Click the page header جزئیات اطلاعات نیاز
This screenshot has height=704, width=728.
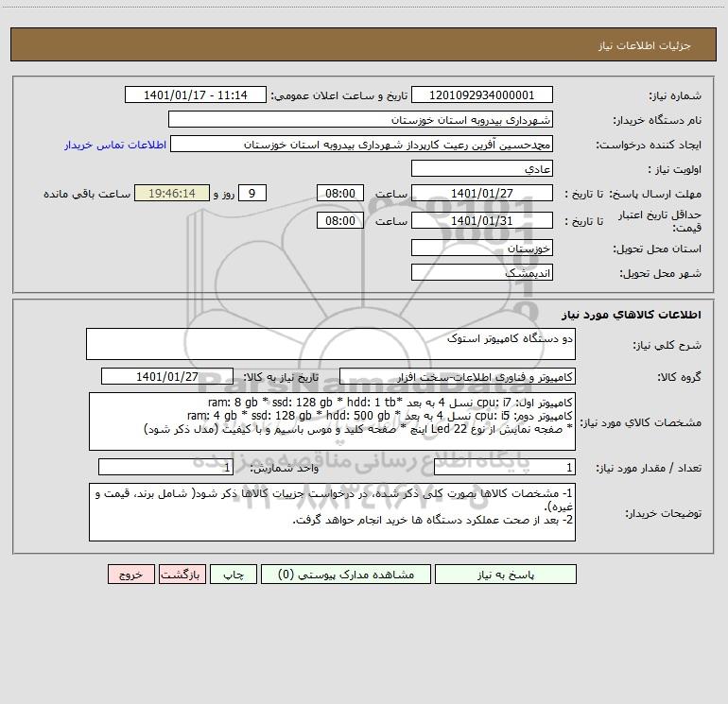(x=645, y=45)
